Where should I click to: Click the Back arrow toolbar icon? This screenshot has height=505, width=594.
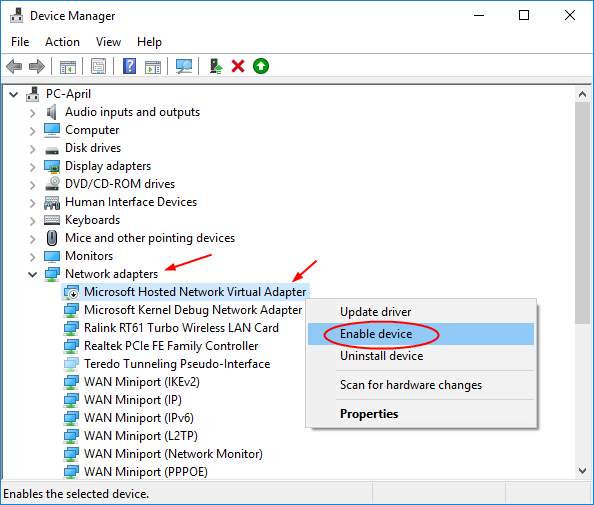(x=14, y=67)
